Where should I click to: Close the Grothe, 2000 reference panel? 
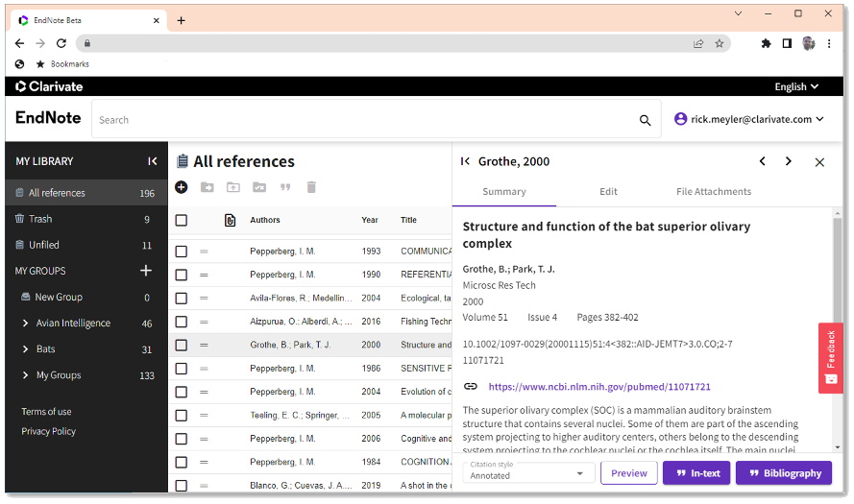click(x=819, y=162)
